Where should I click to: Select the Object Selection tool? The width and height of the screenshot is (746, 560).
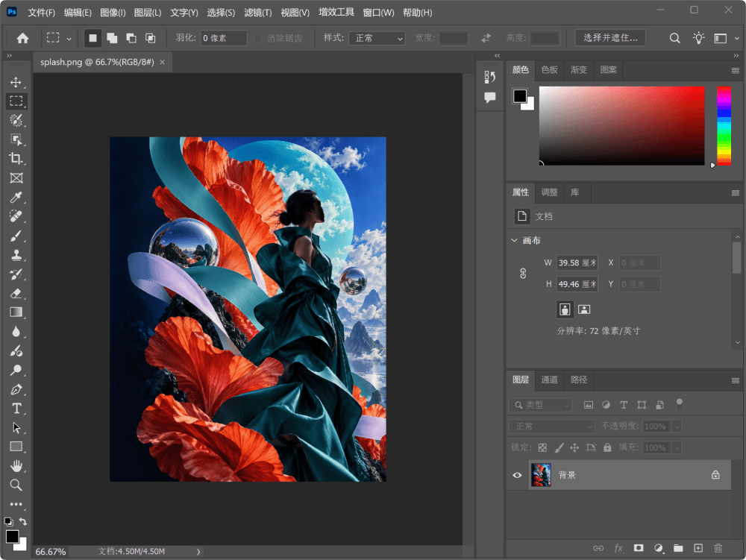pos(16,139)
